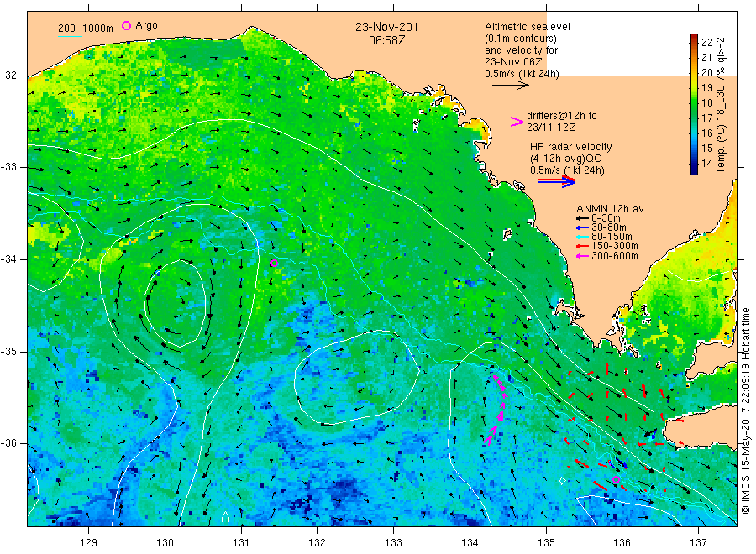Click the magenta drifter track near 134.4E
Image resolution: width=756 pixels, height=554 pixels.
(497, 410)
